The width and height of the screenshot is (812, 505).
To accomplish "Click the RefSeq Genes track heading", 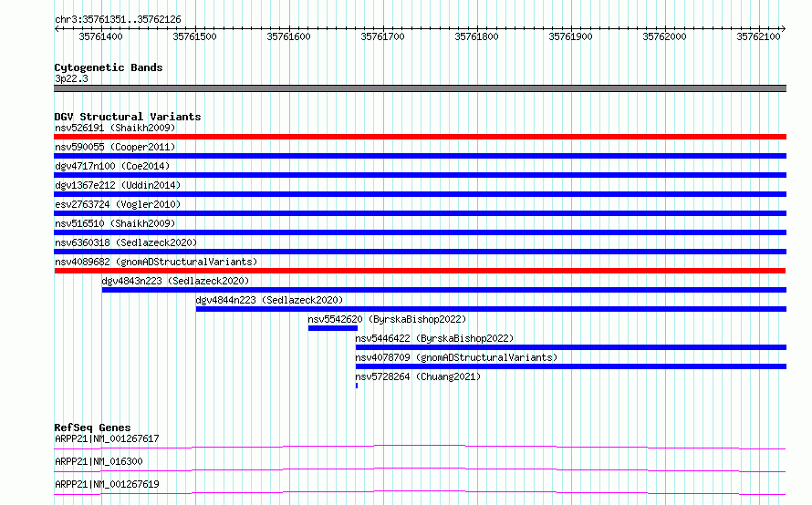I will 92,428.
